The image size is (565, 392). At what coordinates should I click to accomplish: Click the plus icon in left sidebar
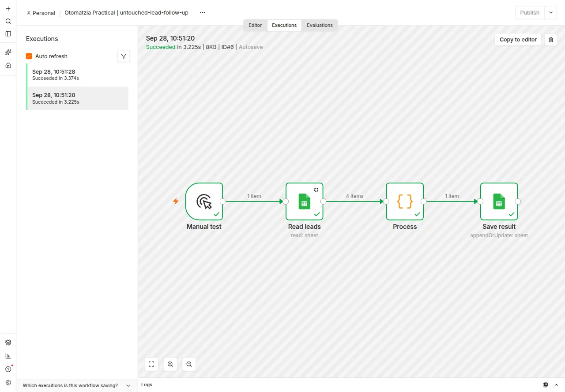pyautogui.click(x=8, y=9)
